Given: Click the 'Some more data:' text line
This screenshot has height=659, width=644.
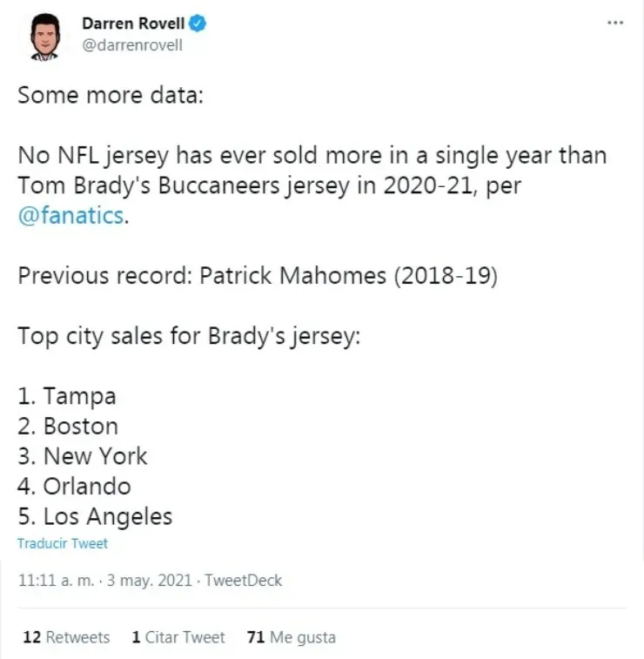Looking at the screenshot, I should (110, 95).
